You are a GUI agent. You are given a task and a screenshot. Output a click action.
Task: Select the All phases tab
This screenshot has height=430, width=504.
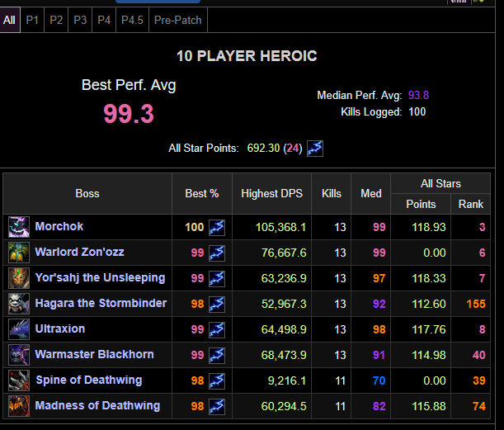click(10, 20)
